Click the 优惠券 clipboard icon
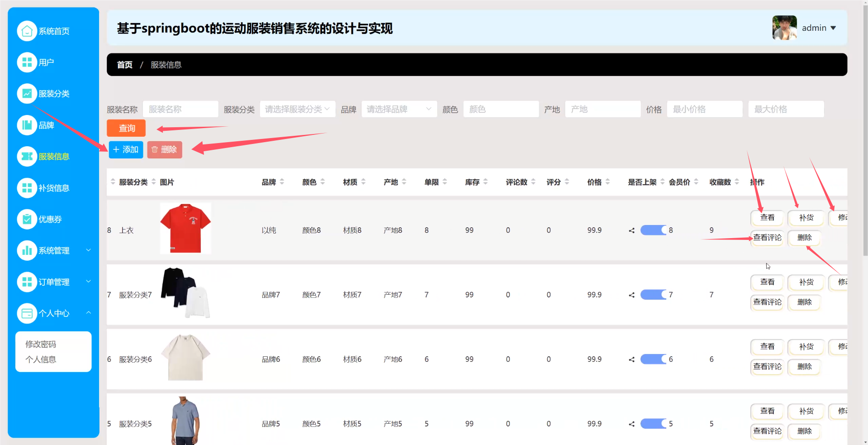Image resolution: width=868 pixels, height=445 pixels. (x=27, y=220)
